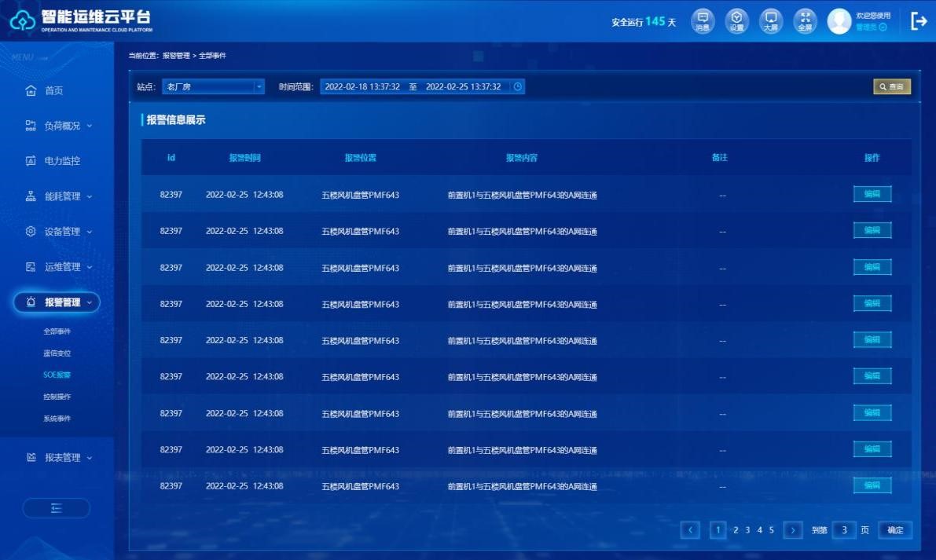This screenshot has width=936, height=560.
Task: Open the 消息 messages icon
Action: [703, 20]
